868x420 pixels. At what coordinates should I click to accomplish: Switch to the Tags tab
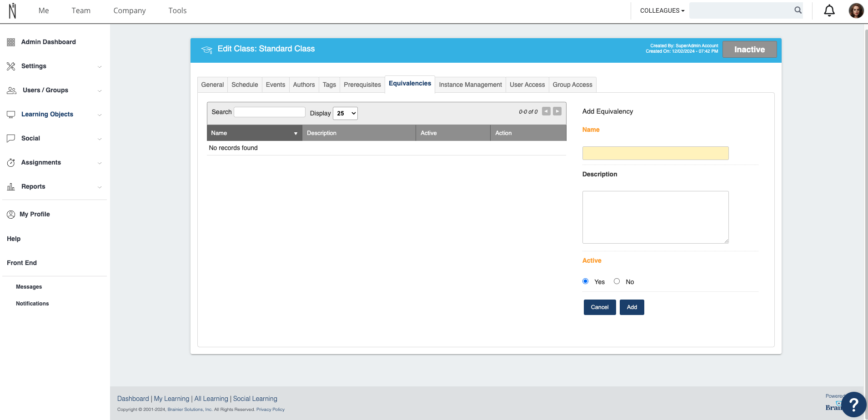tap(329, 85)
